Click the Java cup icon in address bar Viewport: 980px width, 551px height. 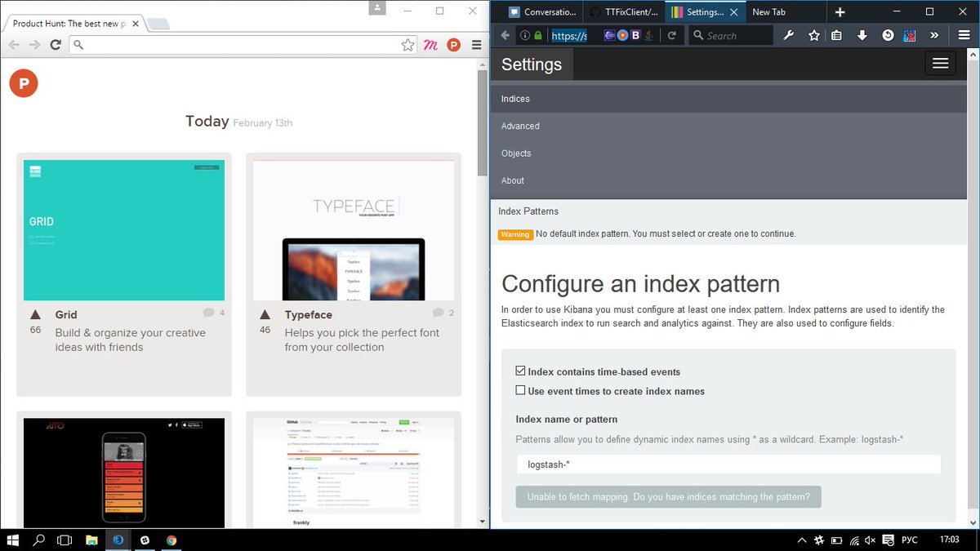tap(648, 35)
